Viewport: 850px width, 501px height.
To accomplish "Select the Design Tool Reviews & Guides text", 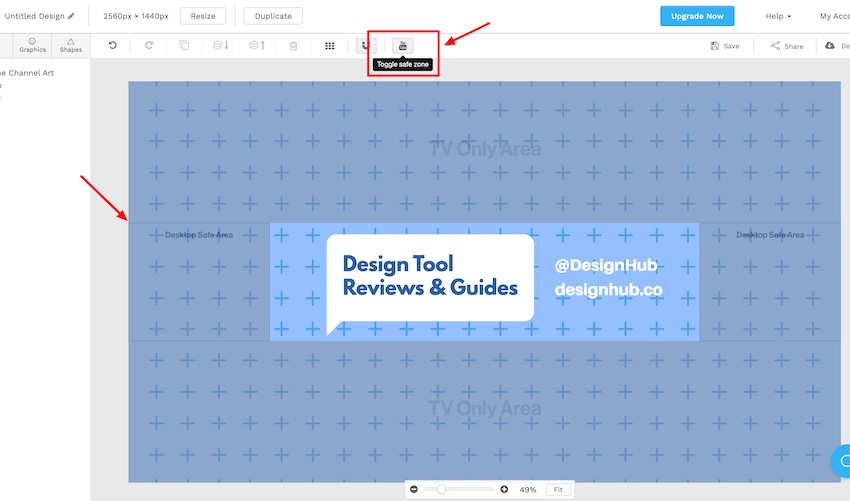I will [x=430, y=276].
